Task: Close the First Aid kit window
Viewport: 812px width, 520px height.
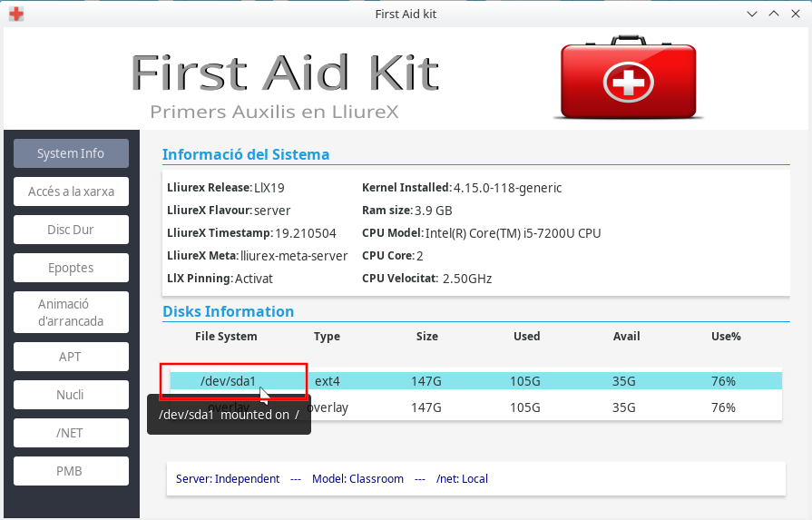Action: (x=796, y=14)
